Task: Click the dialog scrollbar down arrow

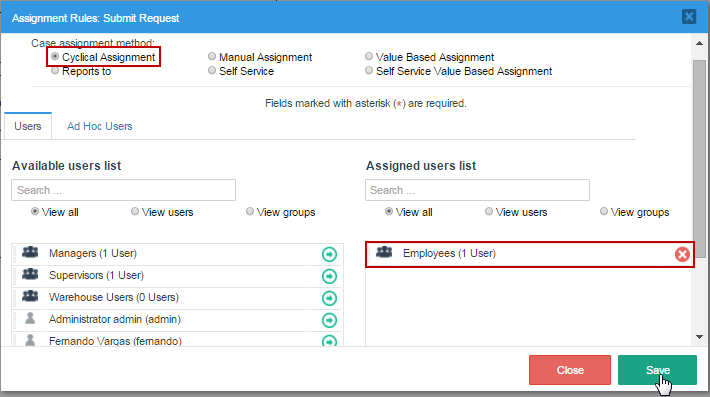Action: [x=699, y=337]
